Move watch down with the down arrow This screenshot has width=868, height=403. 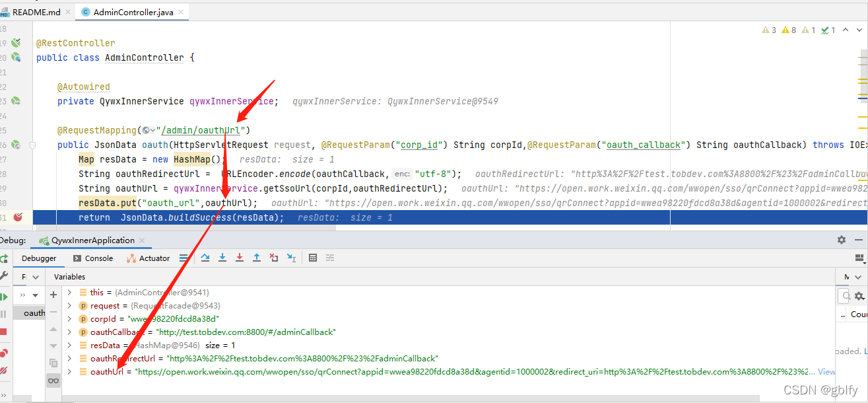point(53,346)
